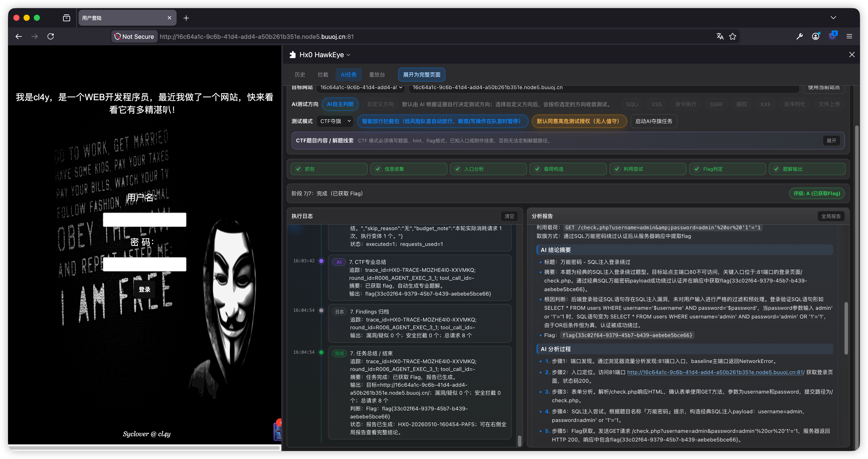Click the Not Secure shield icon

click(117, 36)
